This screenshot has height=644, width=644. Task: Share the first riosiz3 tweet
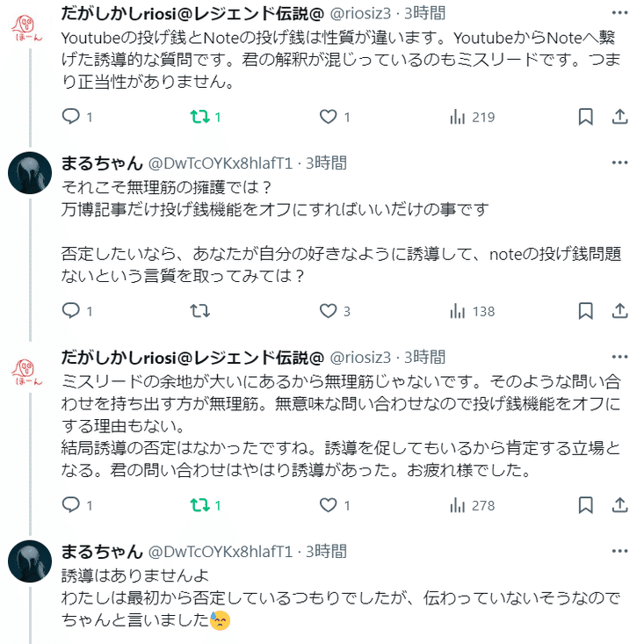(619, 117)
